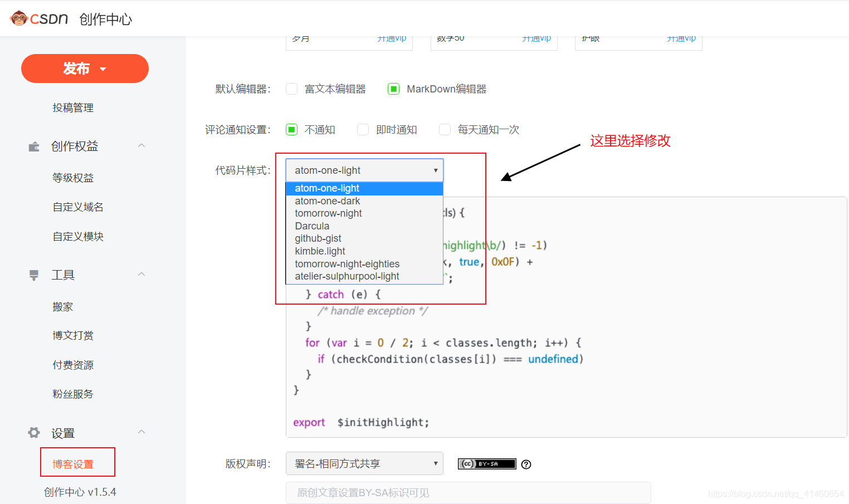Viewport: 849px width, 504px height.
Task: Open the copyright help question-mark icon
Action: [526, 464]
